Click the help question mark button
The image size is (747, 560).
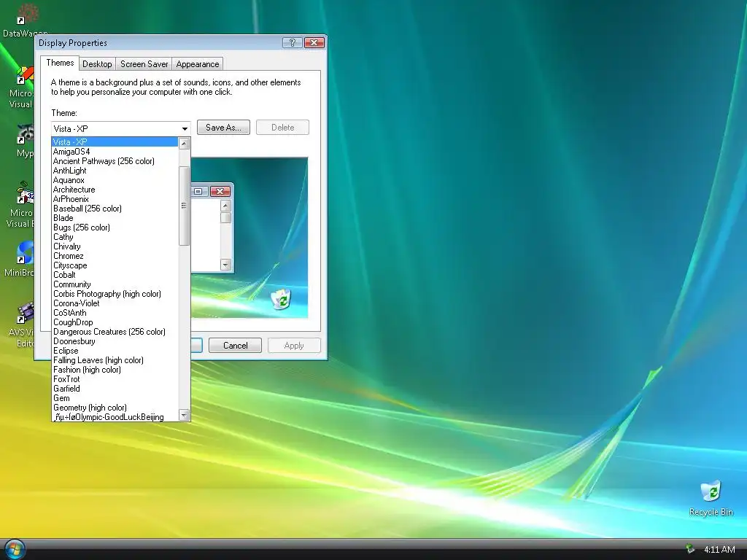pyautogui.click(x=292, y=42)
